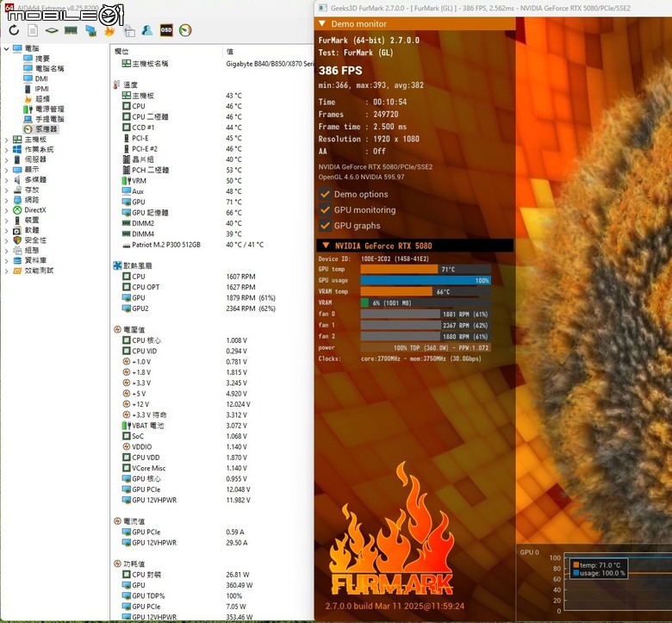Select the PCH 二極體 temperature row
Screen dimensions: 672x623
(212, 170)
